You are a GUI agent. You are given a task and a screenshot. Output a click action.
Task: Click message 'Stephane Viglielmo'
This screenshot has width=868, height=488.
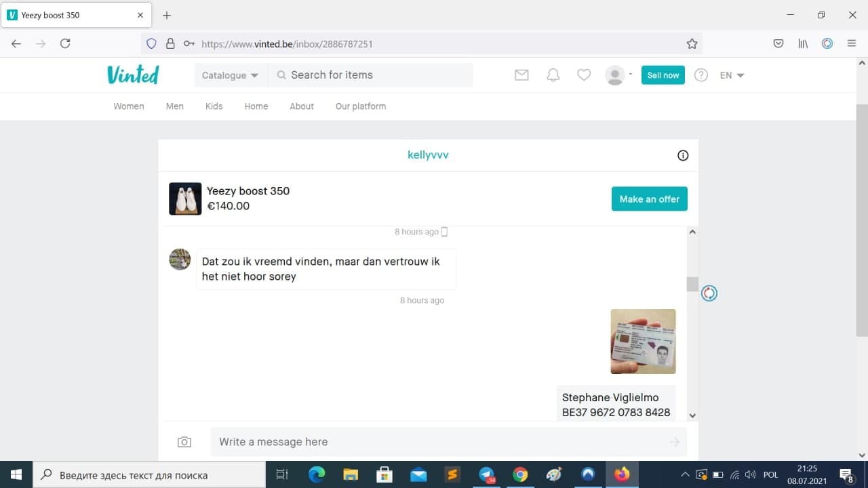616,404
